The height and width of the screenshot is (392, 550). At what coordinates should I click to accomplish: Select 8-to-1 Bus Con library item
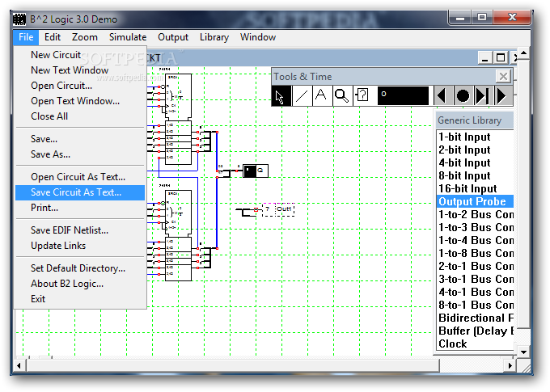pyautogui.click(x=475, y=305)
